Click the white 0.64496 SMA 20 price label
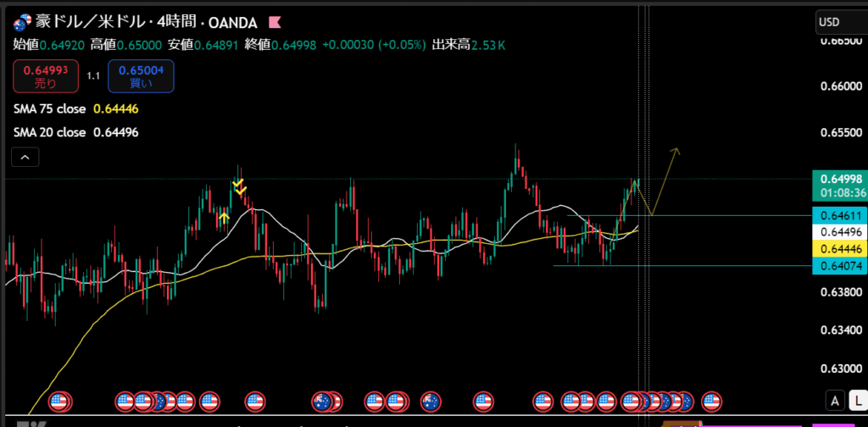The width and height of the screenshot is (868, 427). click(x=840, y=232)
